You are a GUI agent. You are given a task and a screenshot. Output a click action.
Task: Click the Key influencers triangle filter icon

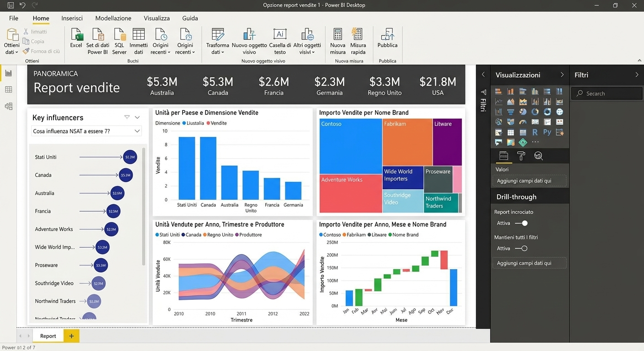pos(127,117)
